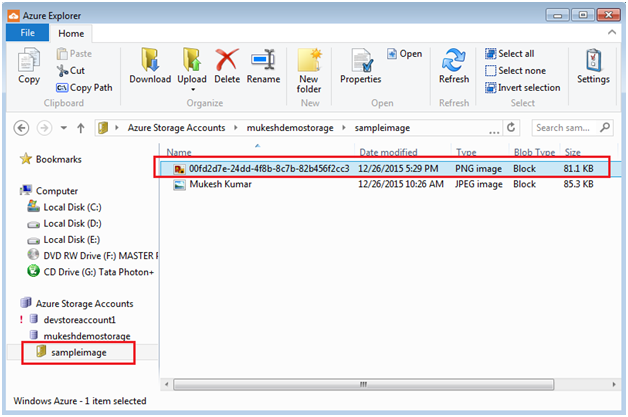
Task: Switch to the Home ribbon tab
Action: [x=71, y=34]
